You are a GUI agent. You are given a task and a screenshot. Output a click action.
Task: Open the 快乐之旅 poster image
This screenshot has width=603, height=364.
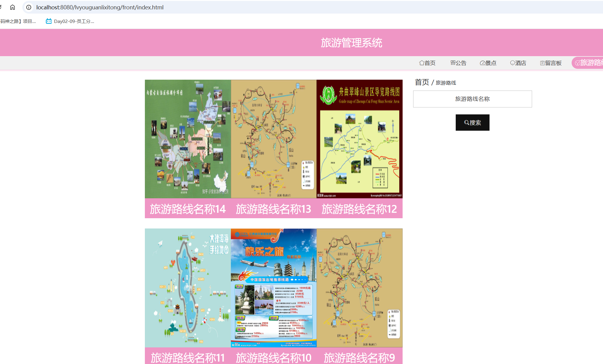coord(274,288)
